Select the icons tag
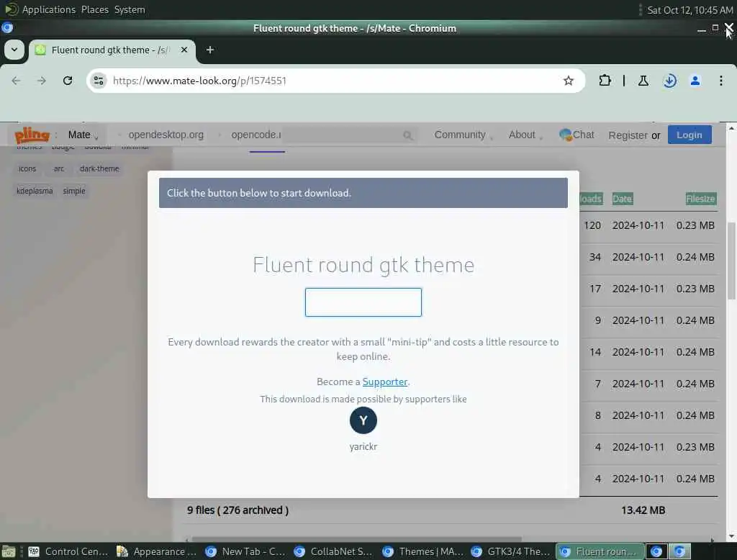This screenshot has height=560, width=737. coord(27,169)
